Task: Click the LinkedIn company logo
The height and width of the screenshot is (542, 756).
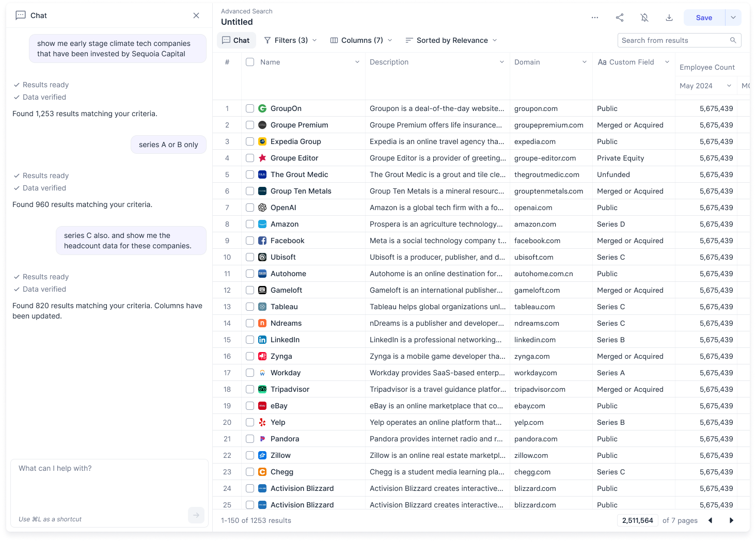Action: pyautogui.click(x=262, y=340)
